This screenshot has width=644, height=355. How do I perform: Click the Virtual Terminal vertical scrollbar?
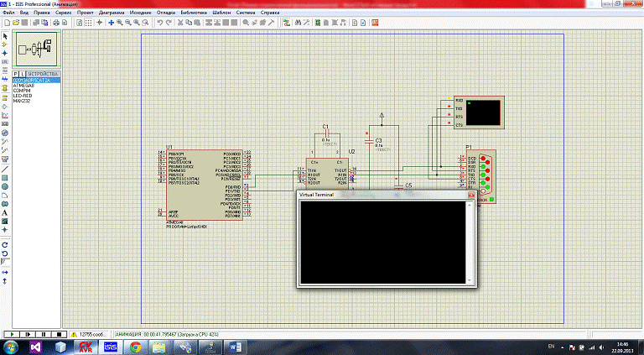(470, 242)
